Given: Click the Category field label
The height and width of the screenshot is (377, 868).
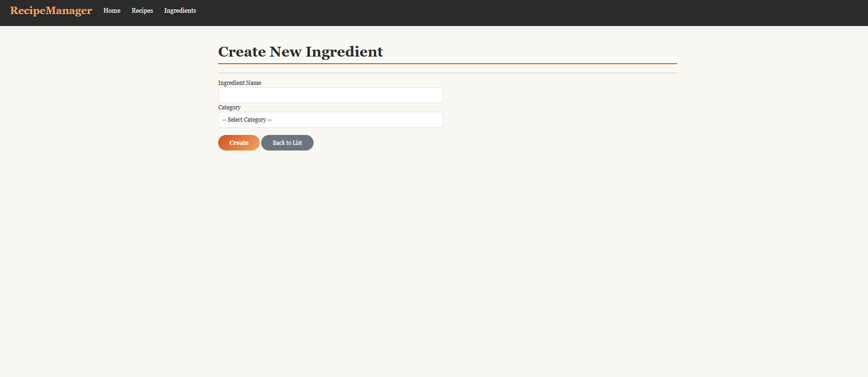Looking at the screenshot, I should tap(230, 108).
